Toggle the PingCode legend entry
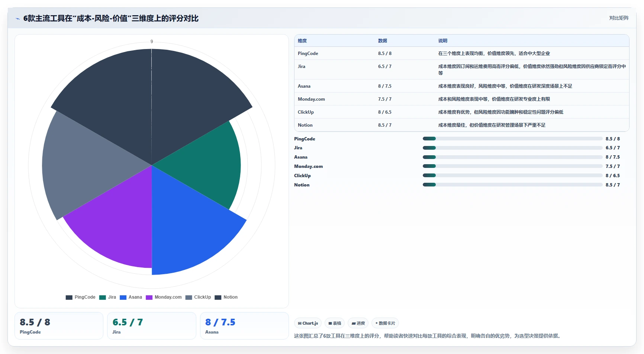 [81, 297]
